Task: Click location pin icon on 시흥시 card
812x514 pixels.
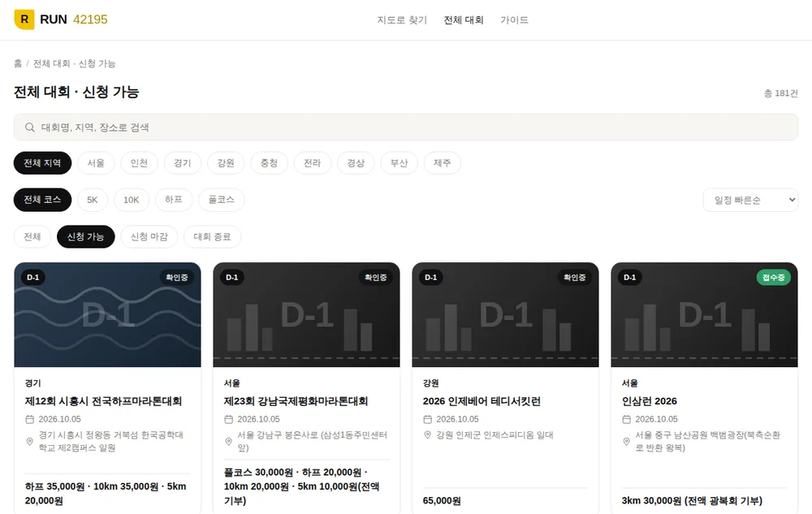Action: click(29, 442)
